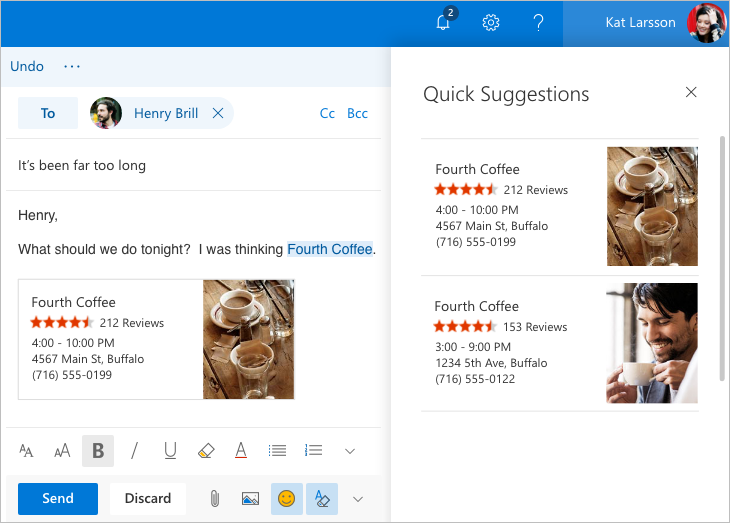Select the highlighter tool in formatting bar
Image resolution: width=730 pixels, height=523 pixels.
206,451
